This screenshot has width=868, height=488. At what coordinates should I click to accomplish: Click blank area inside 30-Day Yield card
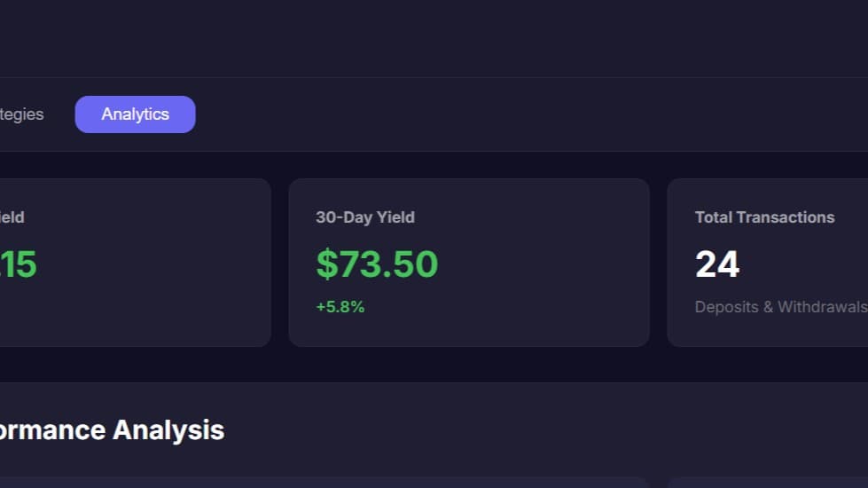click(550, 266)
